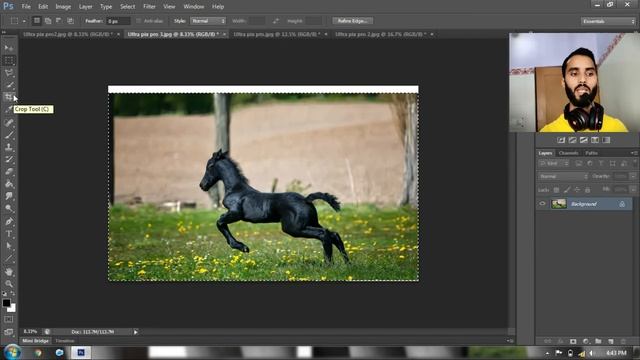Image resolution: width=640 pixels, height=360 pixels.
Task: Click the Refine Edge button
Action: pyautogui.click(x=353, y=21)
